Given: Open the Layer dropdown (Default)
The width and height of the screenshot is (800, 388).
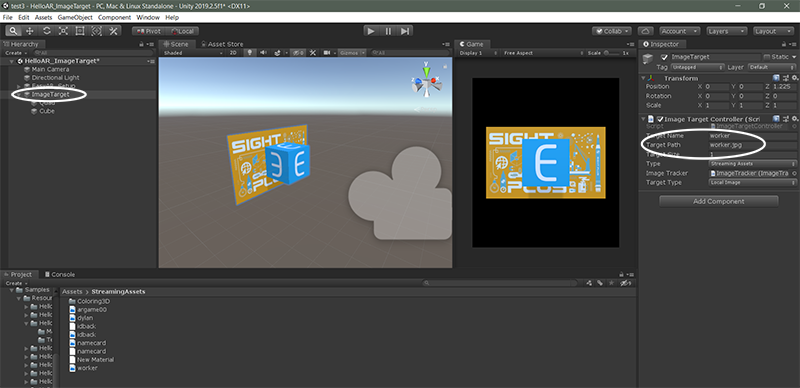Looking at the screenshot, I should click(x=772, y=67).
